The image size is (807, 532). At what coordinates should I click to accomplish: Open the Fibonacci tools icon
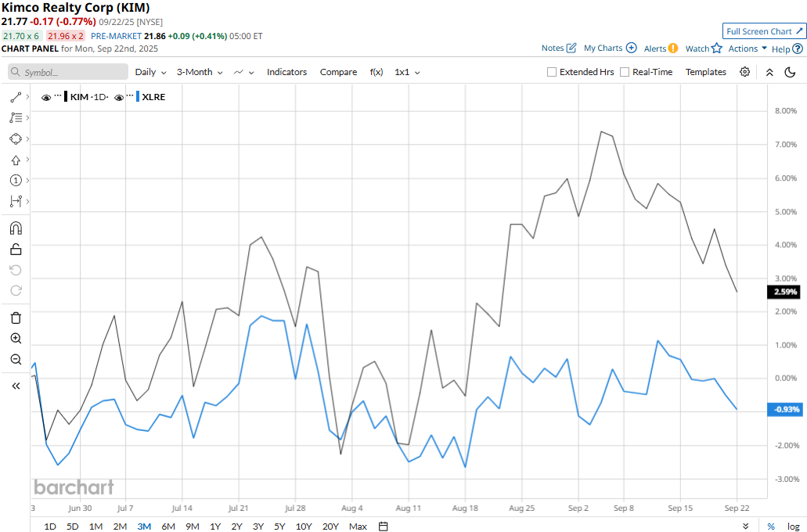[16, 118]
